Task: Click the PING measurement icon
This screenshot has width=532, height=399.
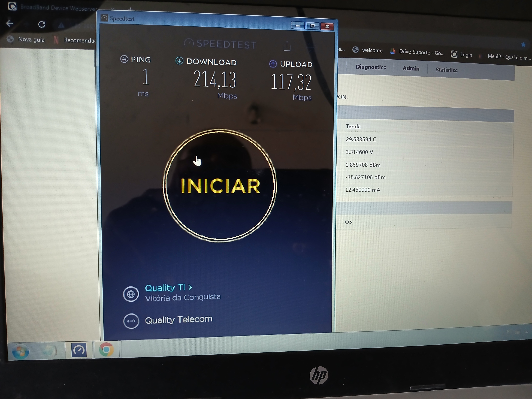Action: coord(124,59)
